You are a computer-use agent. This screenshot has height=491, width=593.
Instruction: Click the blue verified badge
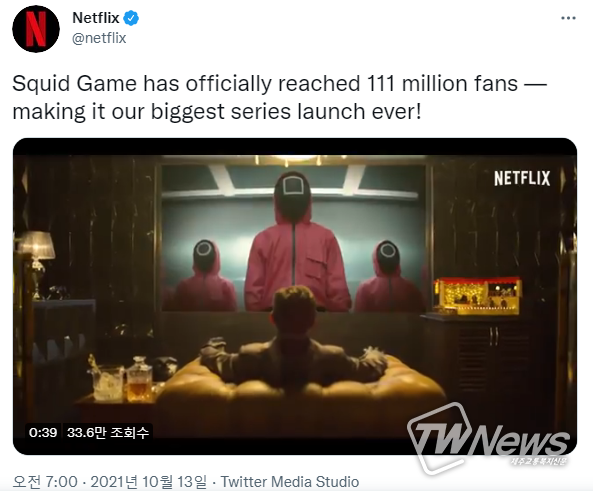(x=131, y=18)
